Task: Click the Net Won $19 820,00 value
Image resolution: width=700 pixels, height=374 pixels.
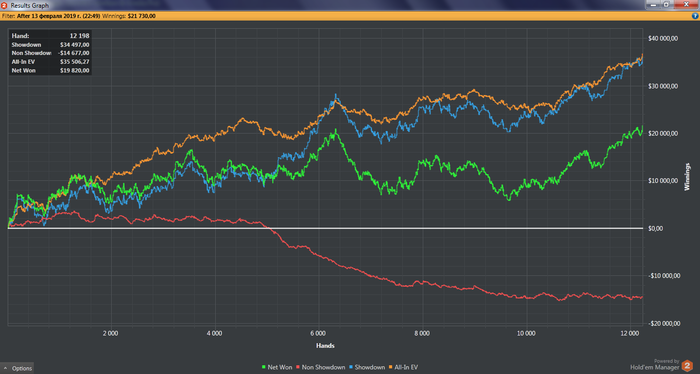Action: 75,71
